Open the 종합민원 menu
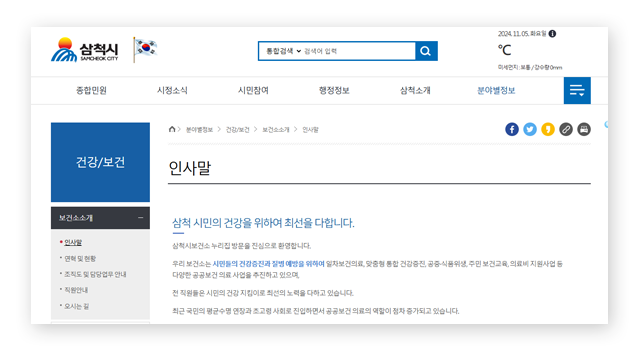The image size is (640, 362). pos(91,90)
